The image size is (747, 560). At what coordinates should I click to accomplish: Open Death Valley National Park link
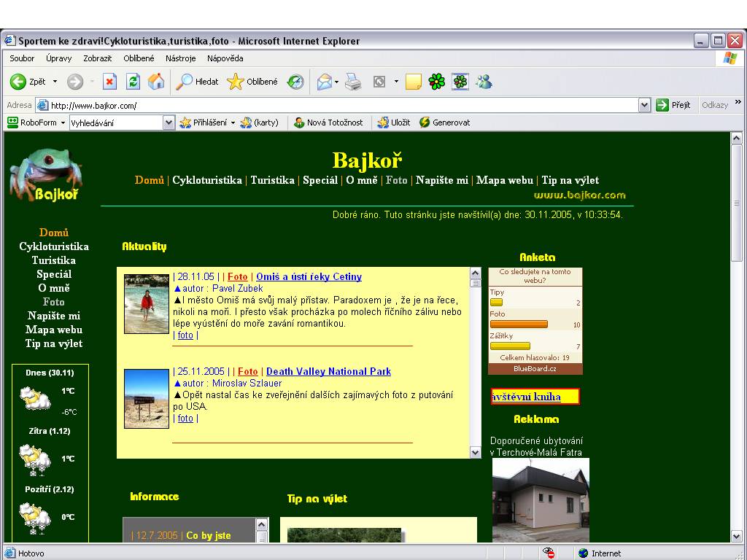pos(328,371)
